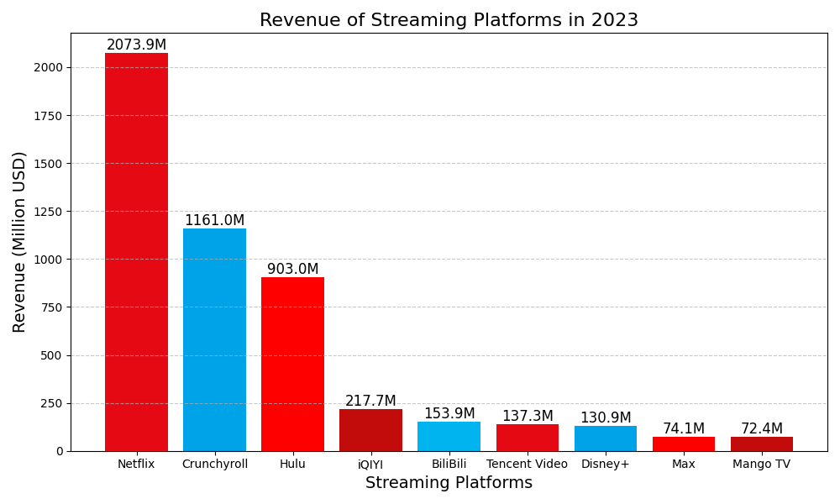
Task: Click the iQIYI dark red bar
Action: click(x=370, y=430)
